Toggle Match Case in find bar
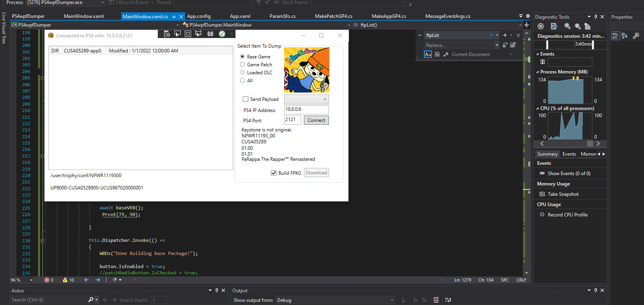Screen dimensions: 644x305 [x=428, y=54]
